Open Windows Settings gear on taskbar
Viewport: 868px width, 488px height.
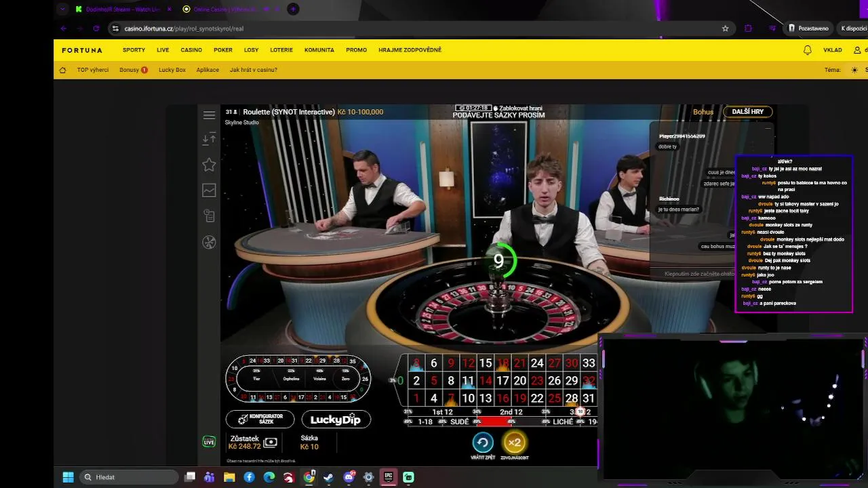coord(369,477)
